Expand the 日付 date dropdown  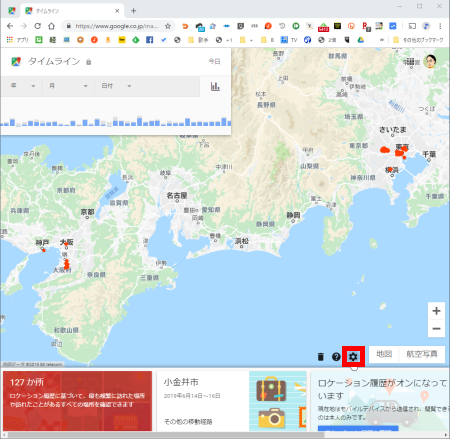[x=117, y=86]
